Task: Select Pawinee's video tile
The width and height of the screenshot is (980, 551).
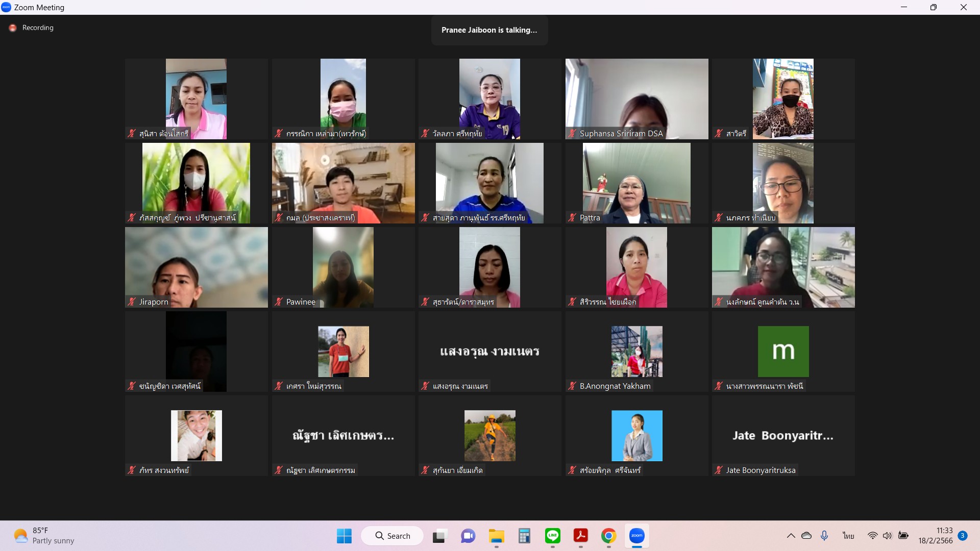Action: coord(343,267)
